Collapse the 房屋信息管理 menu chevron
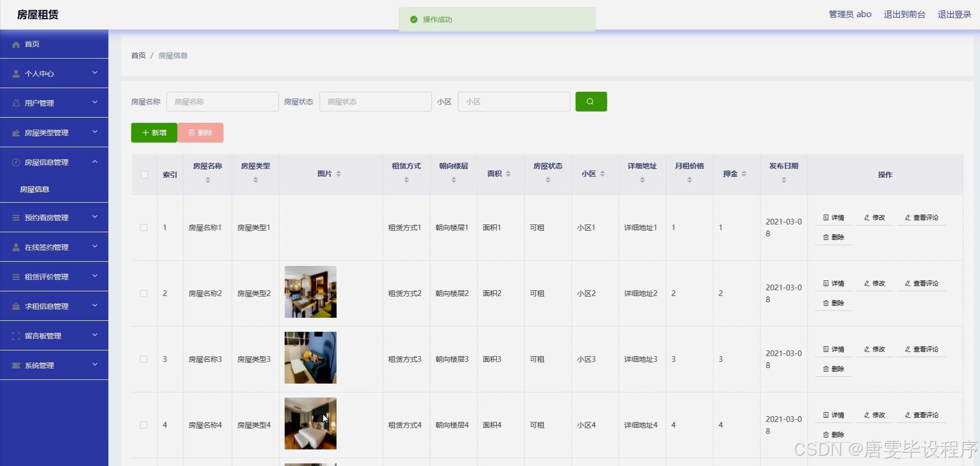980x466 pixels. tap(95, 162)
